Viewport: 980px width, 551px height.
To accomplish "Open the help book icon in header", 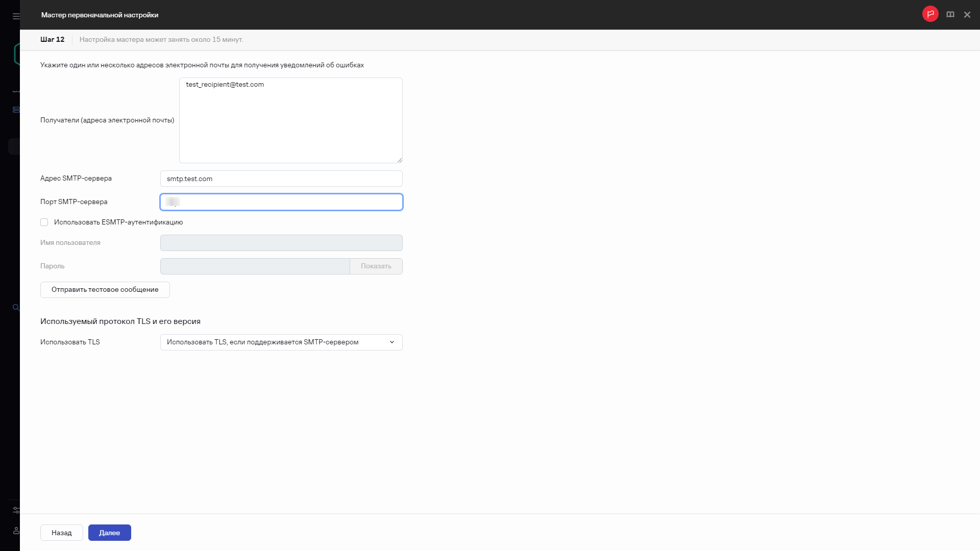I will click(x=950, y=15).
